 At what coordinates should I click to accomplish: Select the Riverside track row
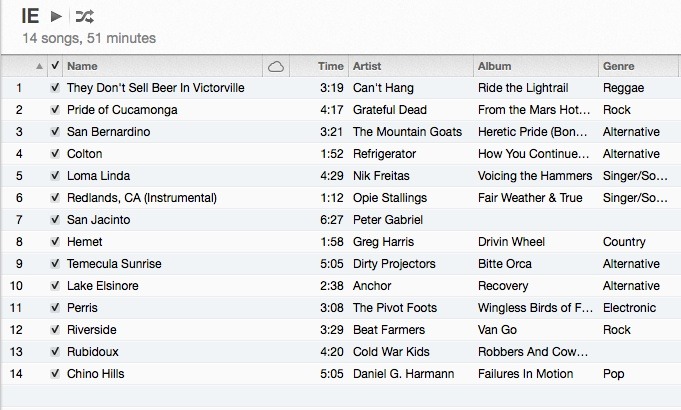pyautogui.click(x=92, y=330)
